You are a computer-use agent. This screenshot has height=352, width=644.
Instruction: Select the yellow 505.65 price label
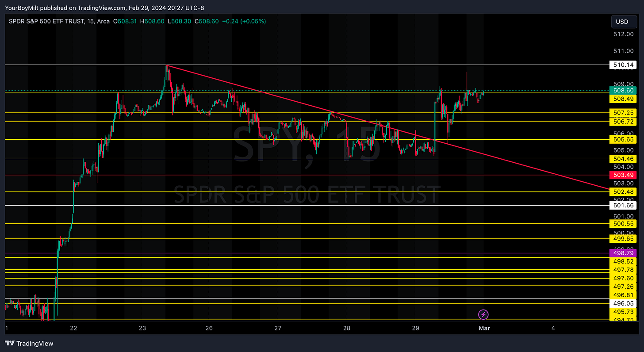point(623,139)
